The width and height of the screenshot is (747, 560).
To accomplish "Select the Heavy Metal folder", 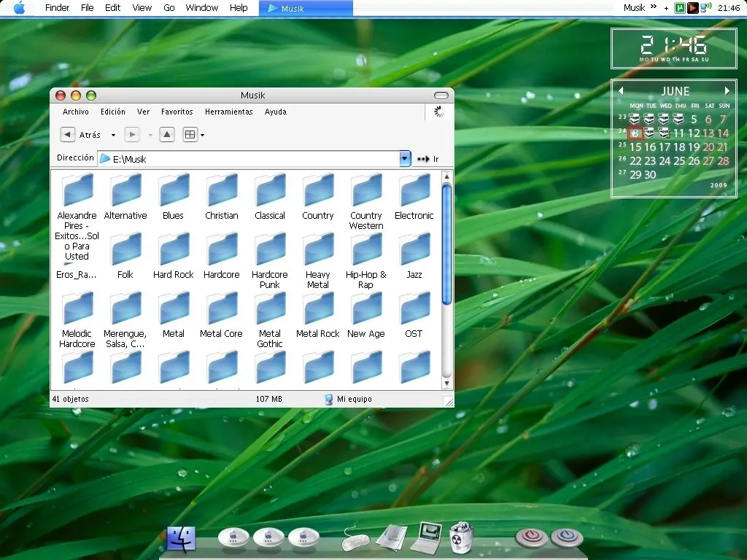I will pos(318,261).
